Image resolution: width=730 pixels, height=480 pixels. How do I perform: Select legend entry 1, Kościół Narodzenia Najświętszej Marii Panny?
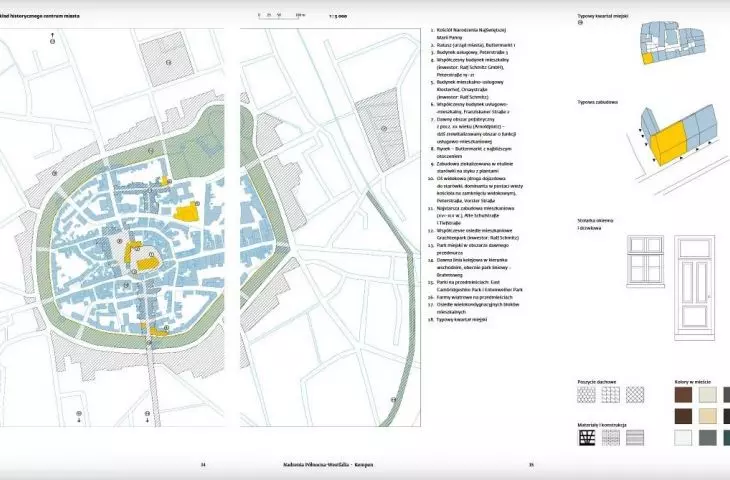(x=468, y=34)
